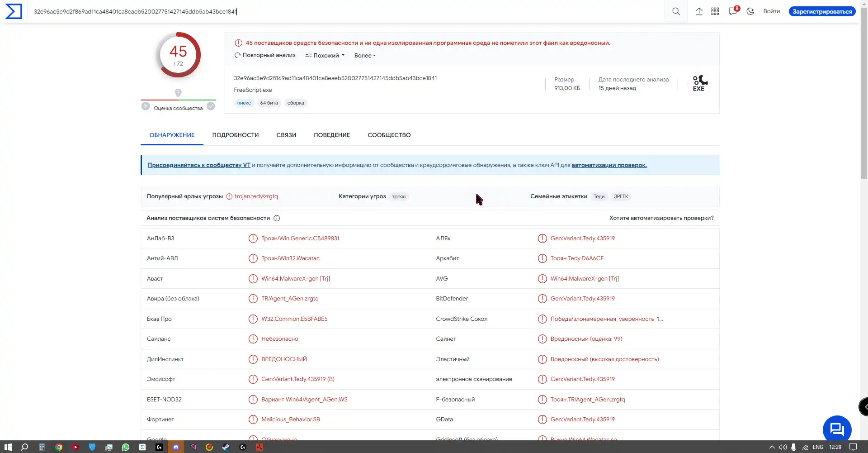Click the volume icon in system tray
868x453 pixels.
pos(783,447)
